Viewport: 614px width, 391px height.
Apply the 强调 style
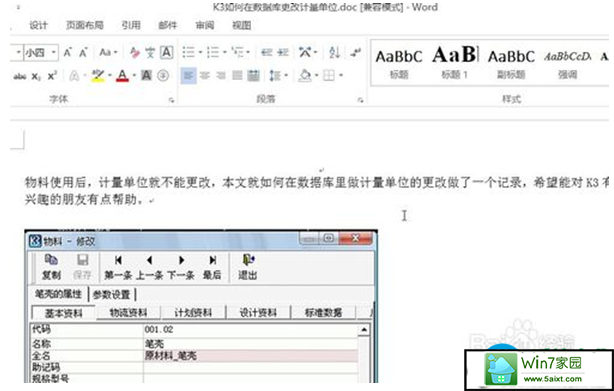coord(567,63)
